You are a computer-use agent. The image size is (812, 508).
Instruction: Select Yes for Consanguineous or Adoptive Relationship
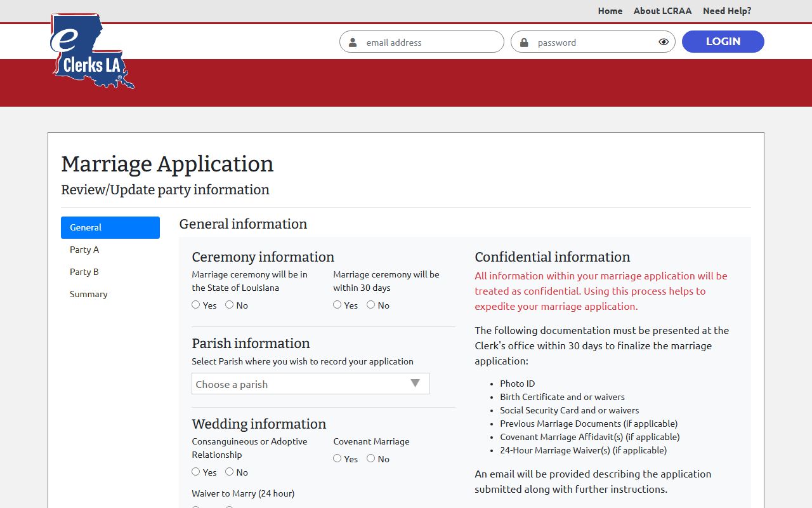[x=196, y=472]
